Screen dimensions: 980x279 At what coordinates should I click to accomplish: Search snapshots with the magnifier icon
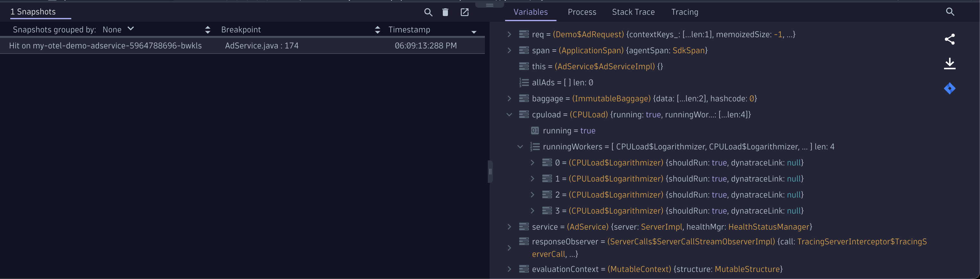(x=428, y=12)
